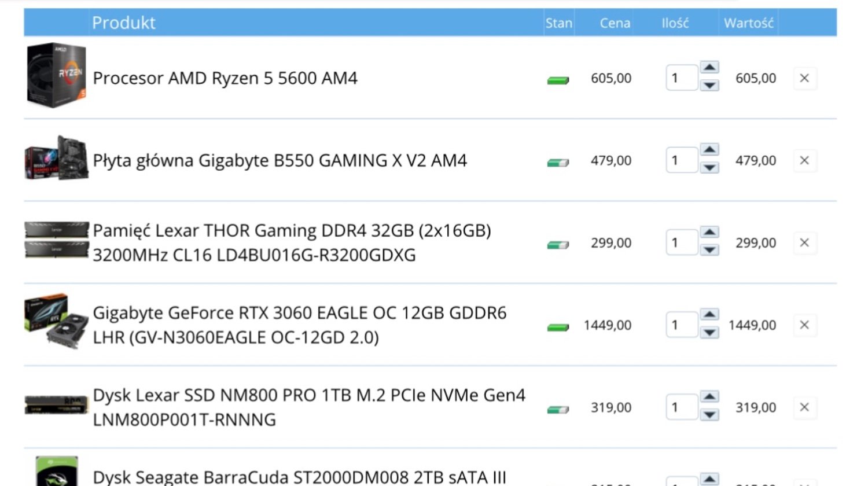Image resolution: width=868 pixels, height=486 pixels.
Task: Open Lexar THOR memory product thumbnail
Action: coord(56,240)
